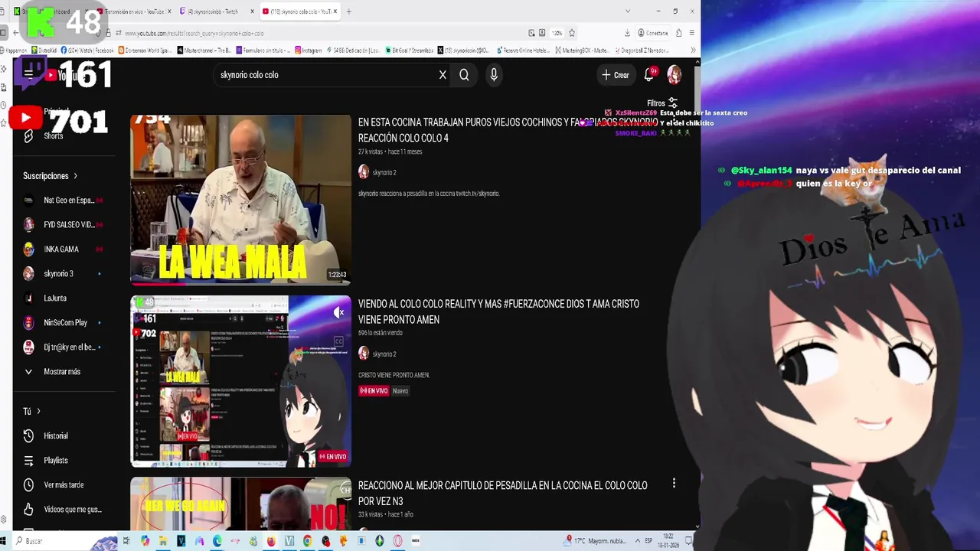The width and height of the screenshot is (980, 551).
Task: Open Nat Geo en España subscription
Action: [64, 201]
